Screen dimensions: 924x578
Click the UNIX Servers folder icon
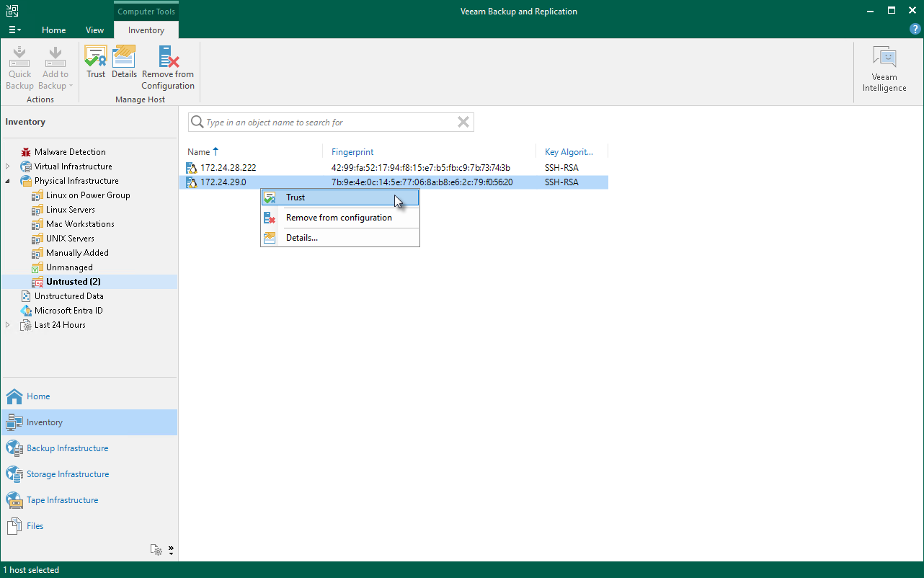coord(38,239)
